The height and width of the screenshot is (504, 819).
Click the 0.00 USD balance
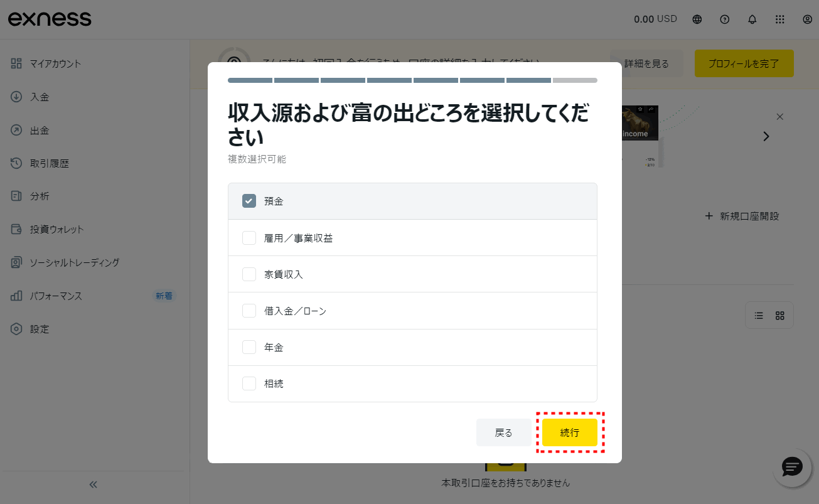click(x=655, y=19)
